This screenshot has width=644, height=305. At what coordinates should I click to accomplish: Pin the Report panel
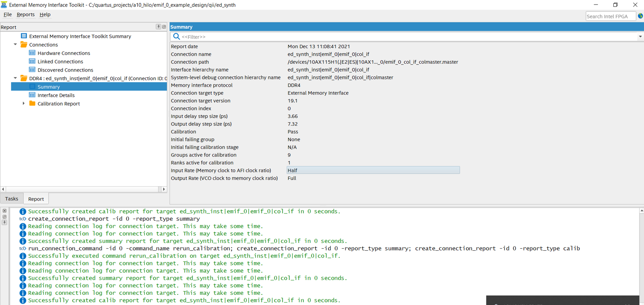[x=158, y=27]
